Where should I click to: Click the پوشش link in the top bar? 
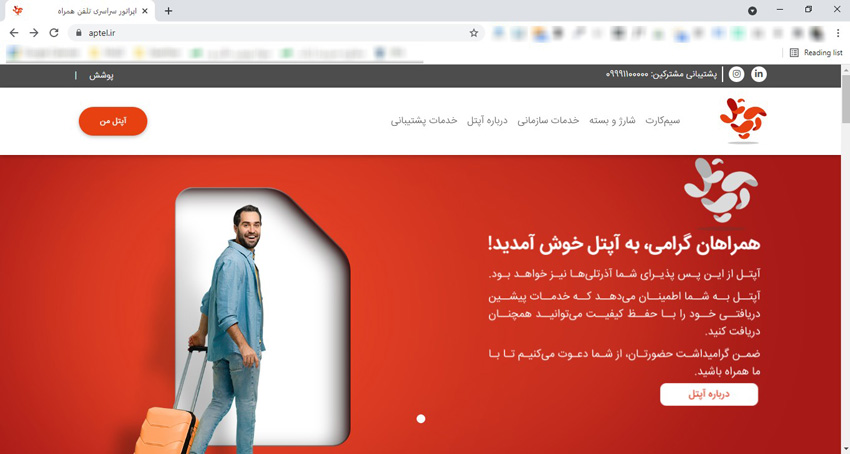tap(101, 75)
